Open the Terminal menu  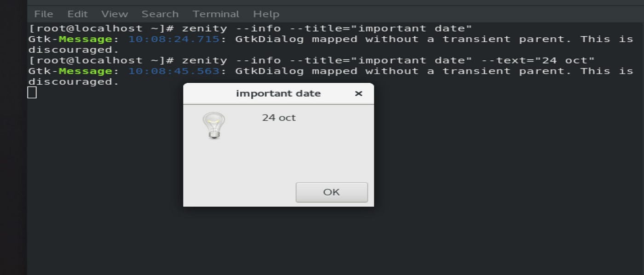pyautogui.click(x=216, y=14)
